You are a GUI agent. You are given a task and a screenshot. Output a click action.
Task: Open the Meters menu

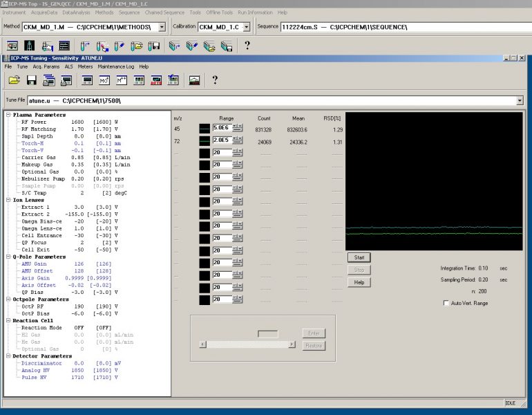(x=85, y=66)
